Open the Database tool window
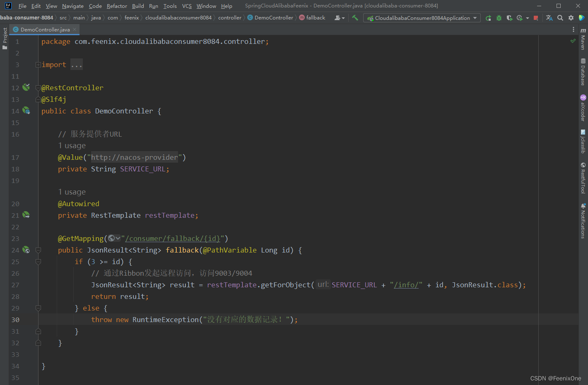Viewport: 588px width, 385px height. tap(583, 72)
